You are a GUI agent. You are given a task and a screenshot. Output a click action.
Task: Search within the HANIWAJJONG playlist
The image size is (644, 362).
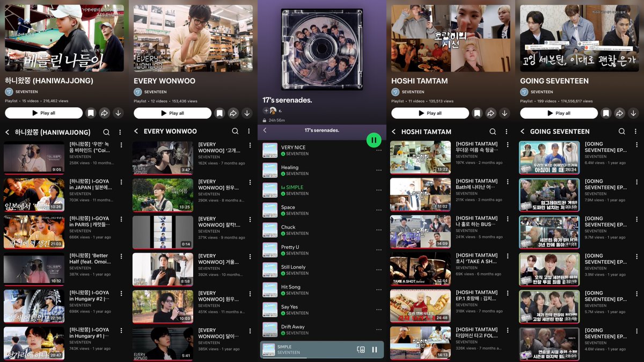[x=106, y=131]
